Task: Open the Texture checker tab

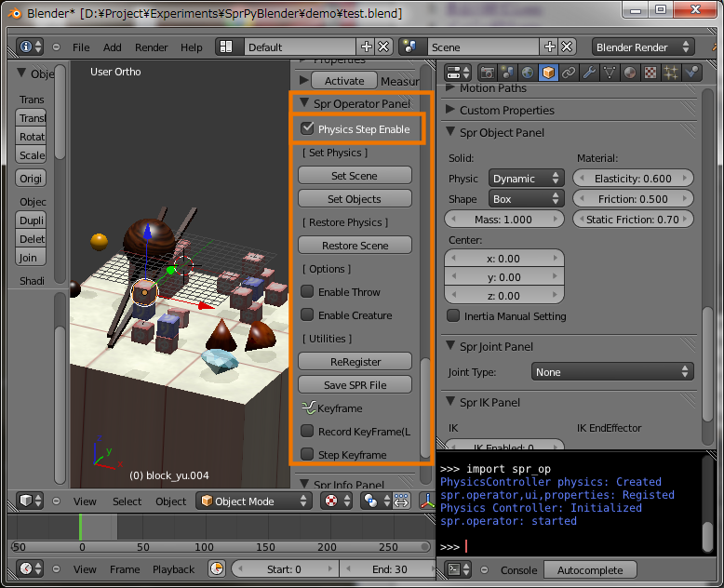Action: [x=650, y=73]
